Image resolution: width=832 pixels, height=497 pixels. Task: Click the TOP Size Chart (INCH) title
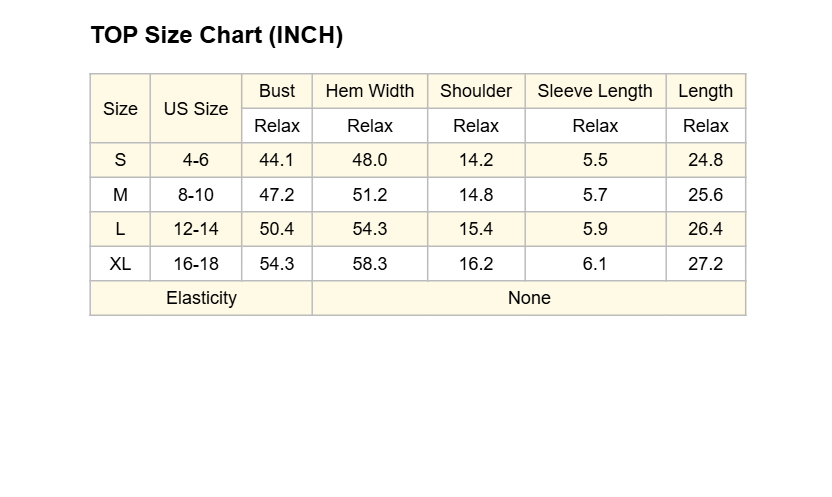[216, 36]
